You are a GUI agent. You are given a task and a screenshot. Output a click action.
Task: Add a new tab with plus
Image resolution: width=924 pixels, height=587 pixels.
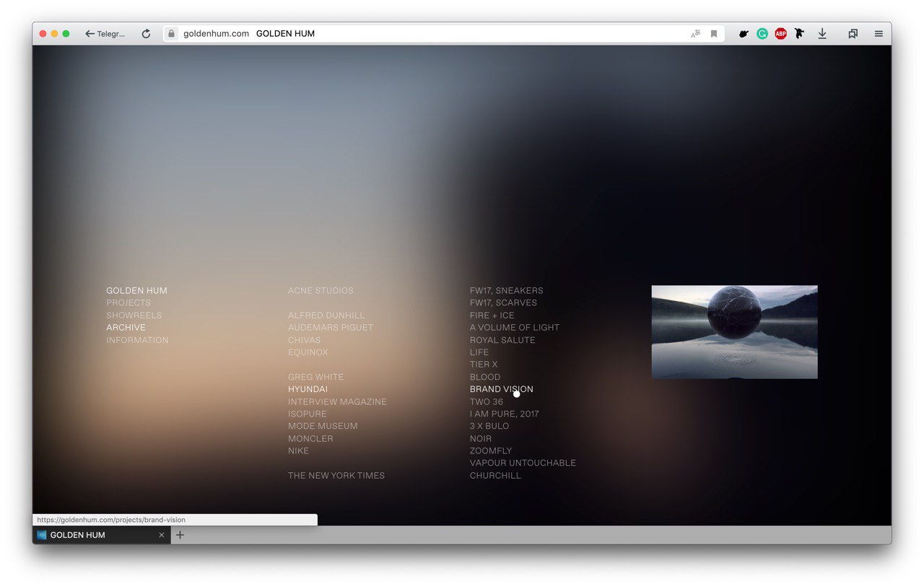pyautogui.click(x=180, y=535)
